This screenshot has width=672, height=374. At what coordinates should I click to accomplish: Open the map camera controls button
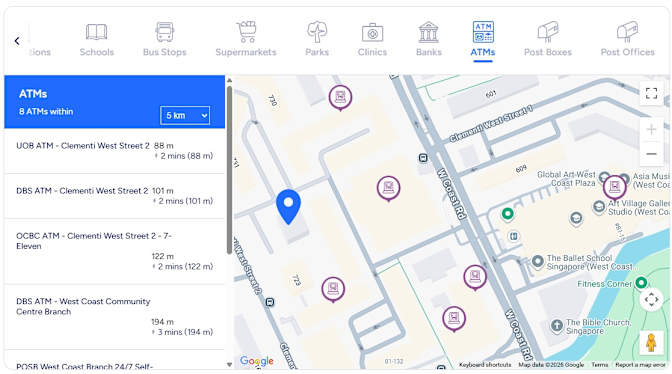651,299
